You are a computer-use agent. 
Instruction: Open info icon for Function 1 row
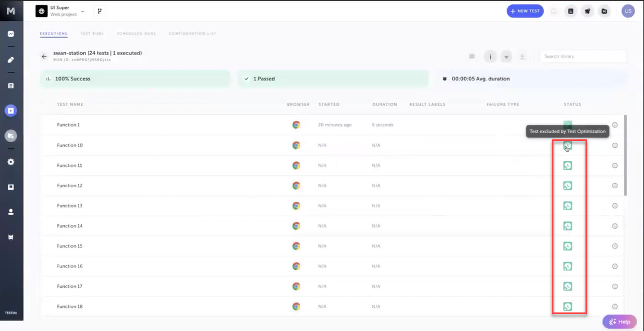tap(615, 125)
